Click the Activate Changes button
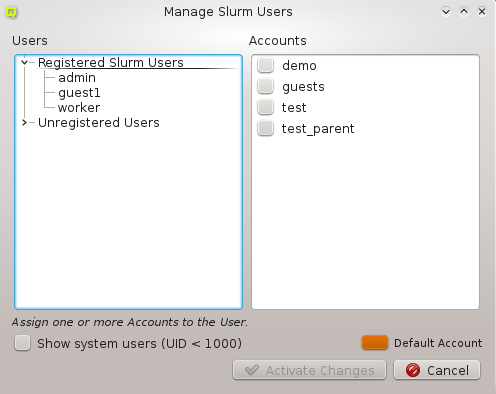This screenshot has height=394, width=496. (x=309, y=370)
